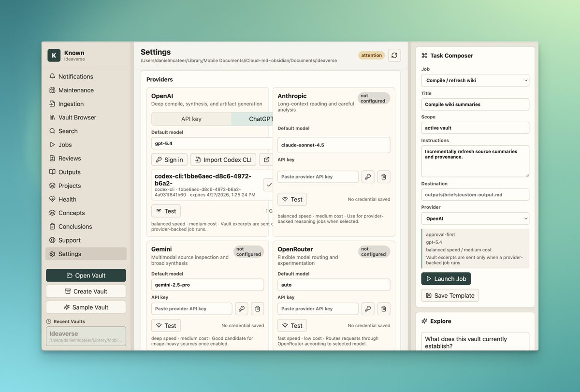Click Save Template button
Screen dimensions: 580x392
coord(450,295)
